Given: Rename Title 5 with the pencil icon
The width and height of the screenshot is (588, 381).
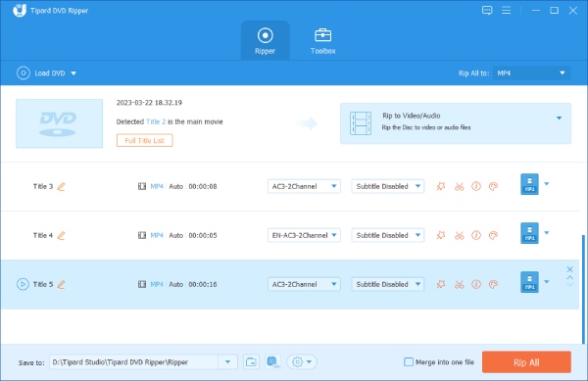Looking at the screenshot, I should (x=61, y=284).
